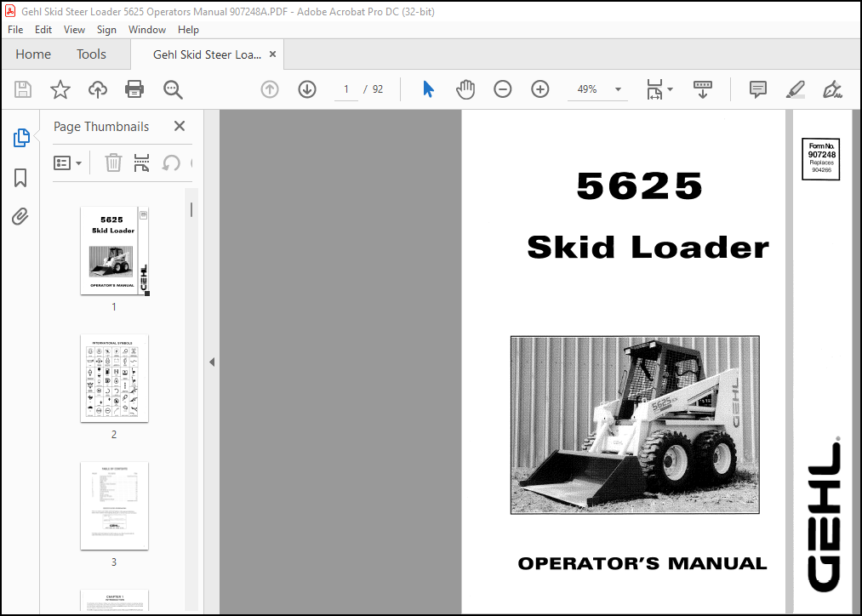Open Page Thumbnails pane icon in sidebar
Screen dimensions: 862x616
[x=21, y=137]
